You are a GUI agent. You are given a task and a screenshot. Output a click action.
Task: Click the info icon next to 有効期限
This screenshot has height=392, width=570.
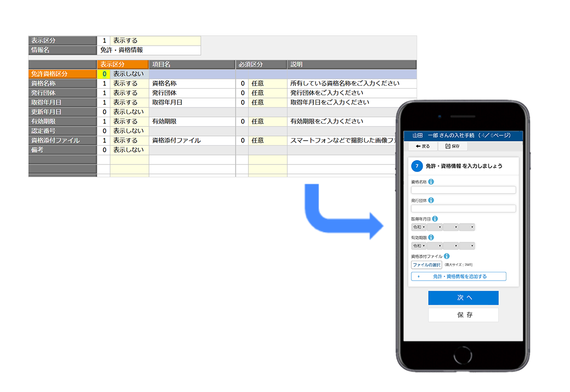click(431, 237)
